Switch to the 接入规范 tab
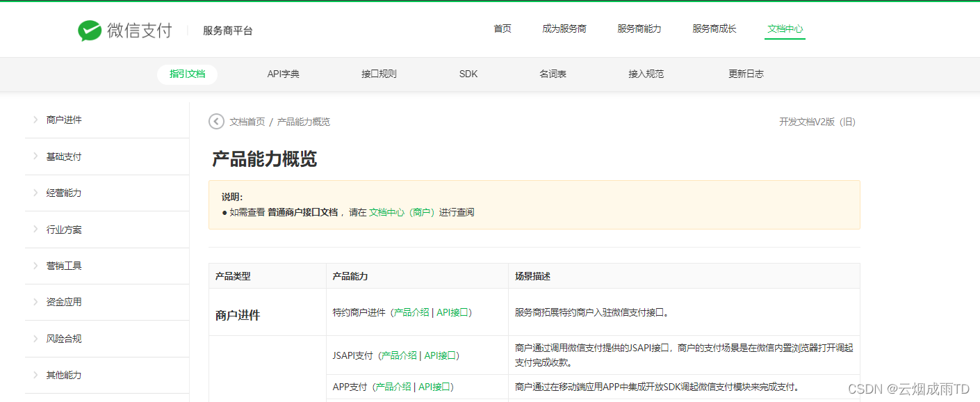This screenshot has height=402, width=980. (x=646, y=74)
